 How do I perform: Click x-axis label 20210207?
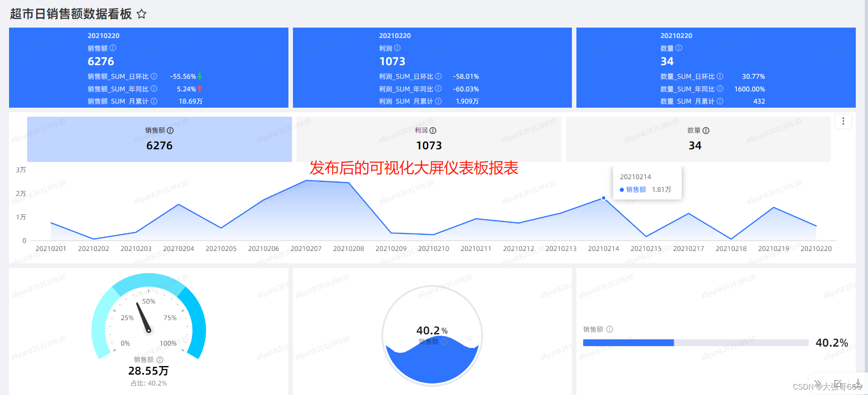pos(306,249)
